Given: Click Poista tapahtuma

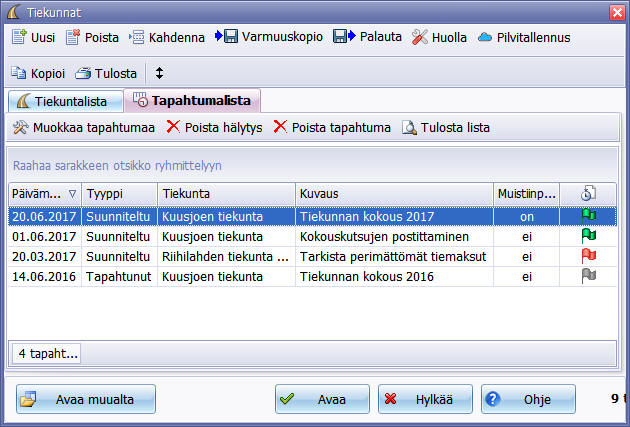Looking at the screenshot, I should click(332, 127).
